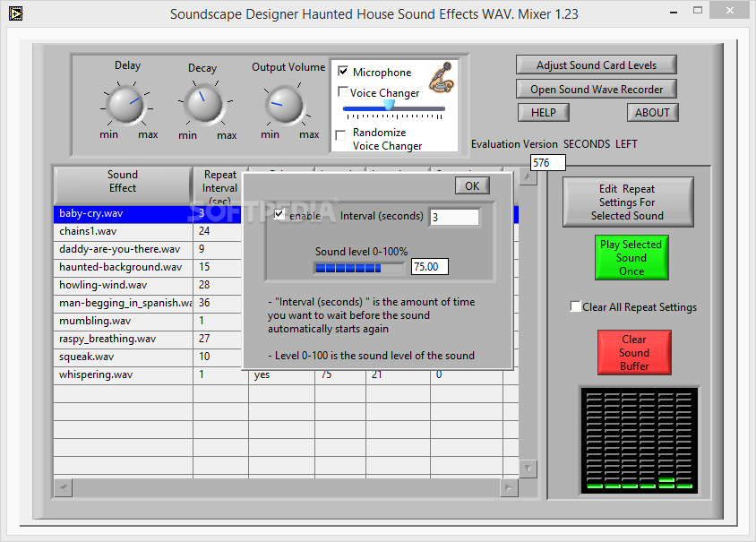Click Adjust Sound Card Levels button
This screenshot has width=756, height=542.
(597, 65)
